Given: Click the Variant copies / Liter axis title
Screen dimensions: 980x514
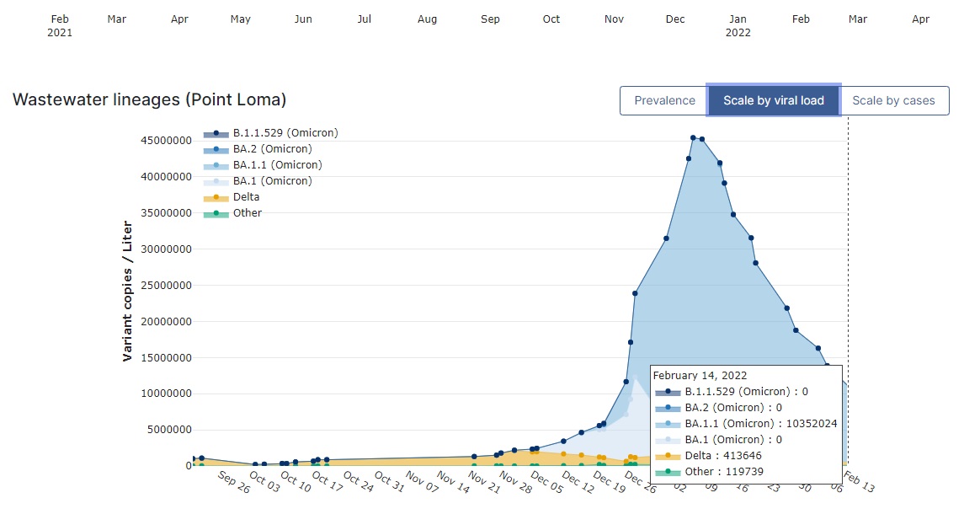Looking at the screenshot, I should point(127,291).
